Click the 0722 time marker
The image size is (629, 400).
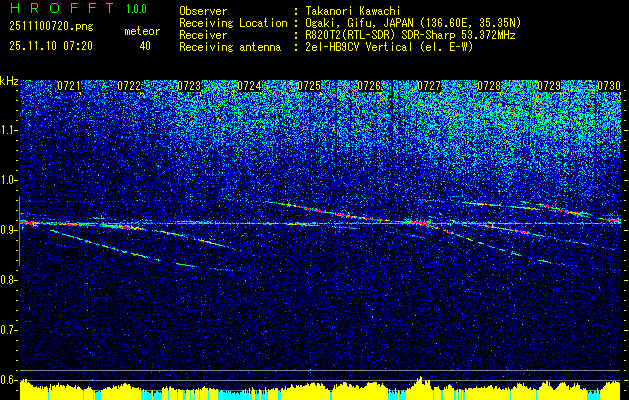click(x=129, y=86)
